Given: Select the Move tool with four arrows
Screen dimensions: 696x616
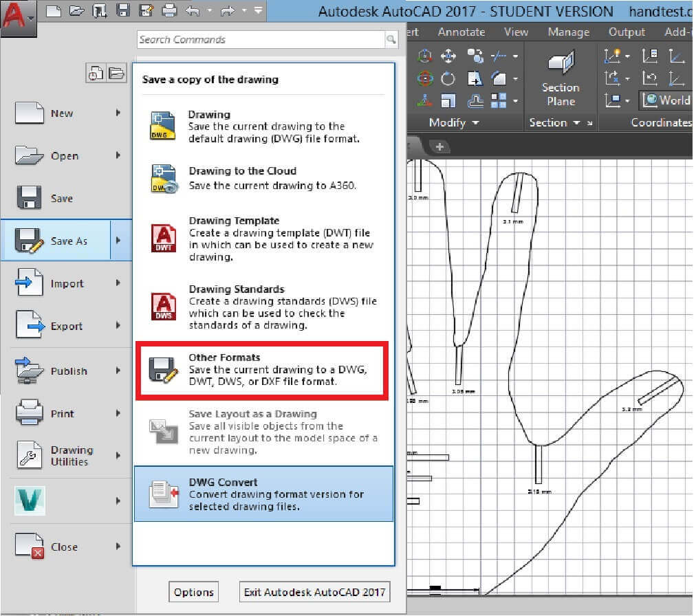Looking at the screenshot, I should pyautogui.click(x=448, y=56).
